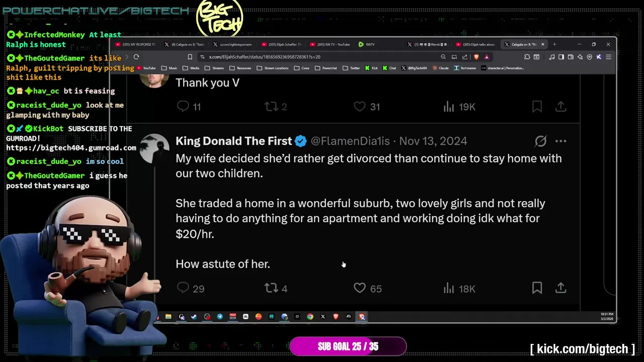Expand the Streams bookmarks folder
The height and width of the screenshot is (362, 644).
(x=214, y=68)
